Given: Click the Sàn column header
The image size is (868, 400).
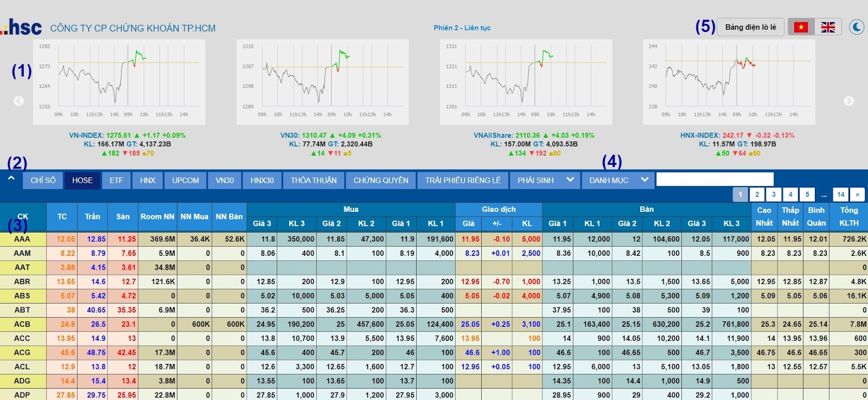Looking at the screenshot, I should click(x=123, y=216).
